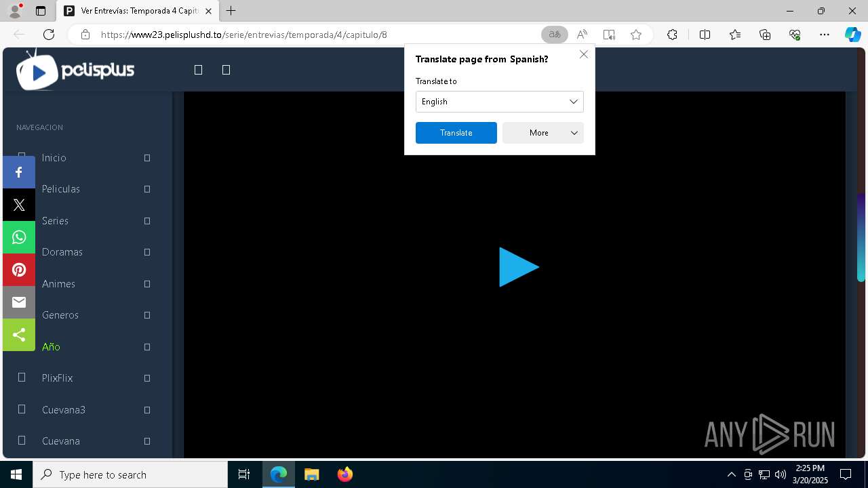
Task: Click the translate icon in address bar
Action: coord(555,35)
